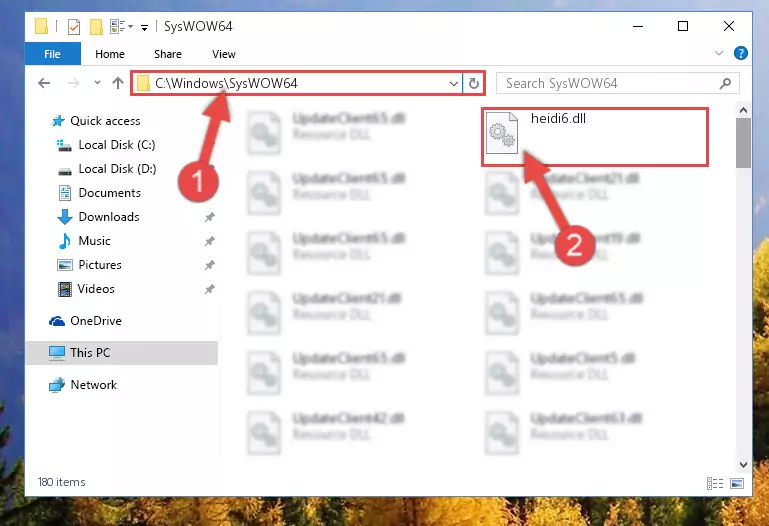Screen dimensions: 769x526
Task: Go up one folder level
Action: coord(118,83)
